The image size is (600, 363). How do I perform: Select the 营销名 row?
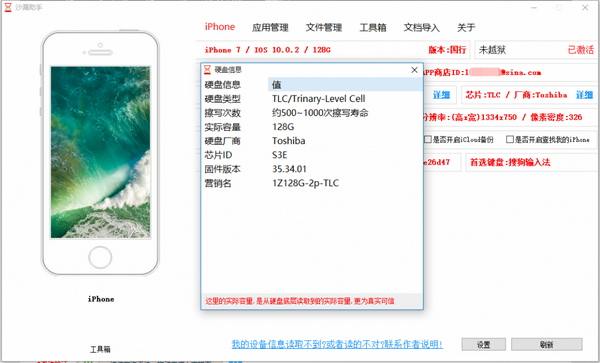312,183
